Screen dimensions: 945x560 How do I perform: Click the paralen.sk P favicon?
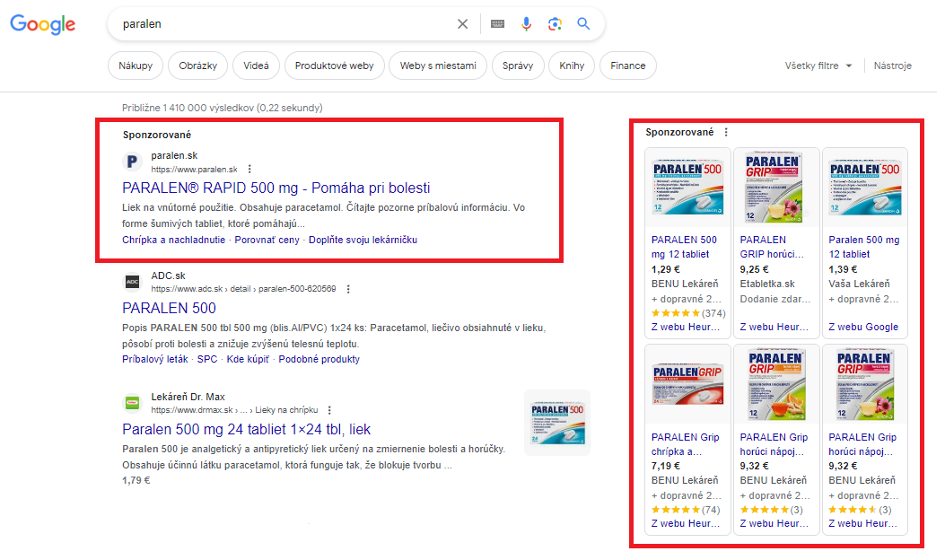(132, 162)
